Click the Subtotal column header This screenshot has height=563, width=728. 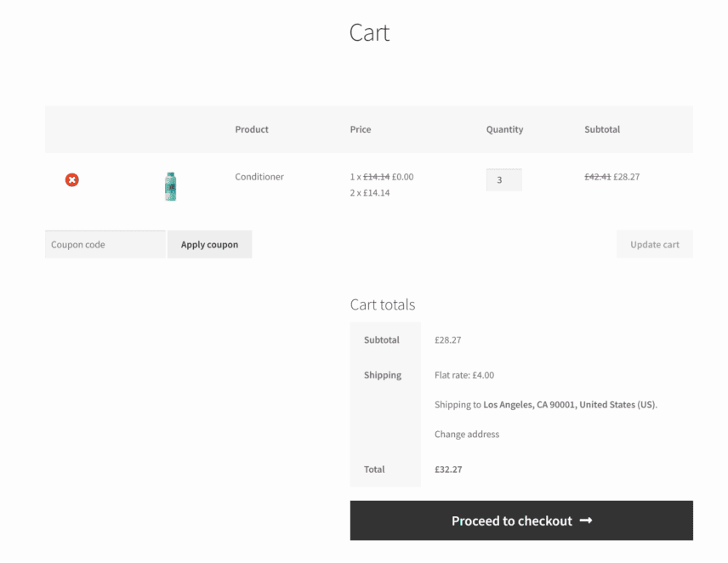click(602, 129)
